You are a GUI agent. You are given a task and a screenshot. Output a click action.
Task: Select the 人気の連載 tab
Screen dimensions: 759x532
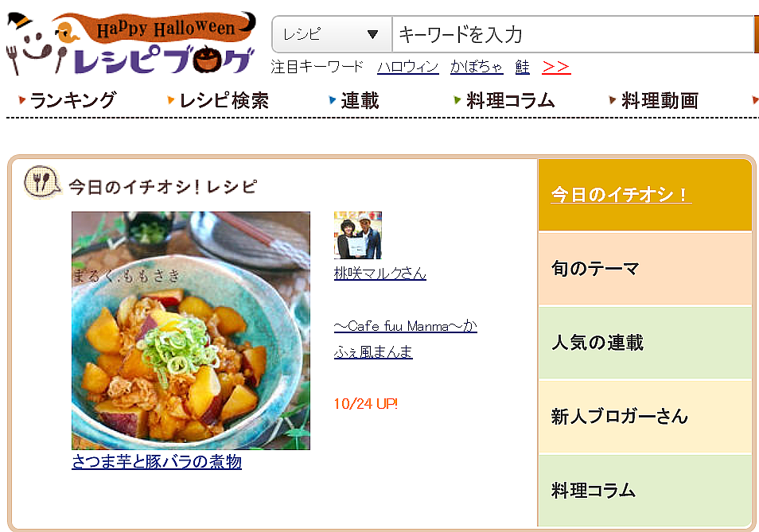pos(644,343)
